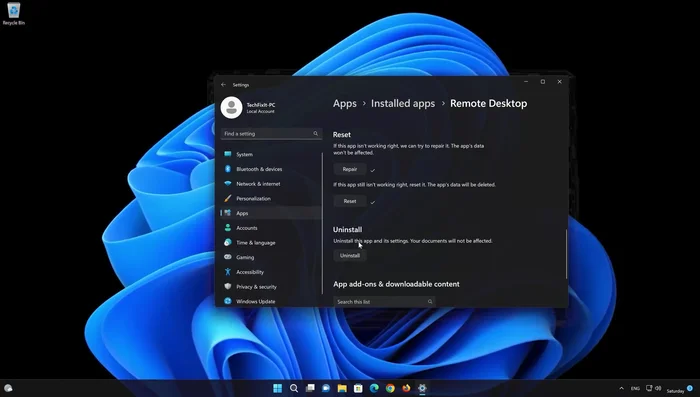Viewport: 700px width, 397px height.
Task: Open Windows Update settings
Action: tap(271, 301)
